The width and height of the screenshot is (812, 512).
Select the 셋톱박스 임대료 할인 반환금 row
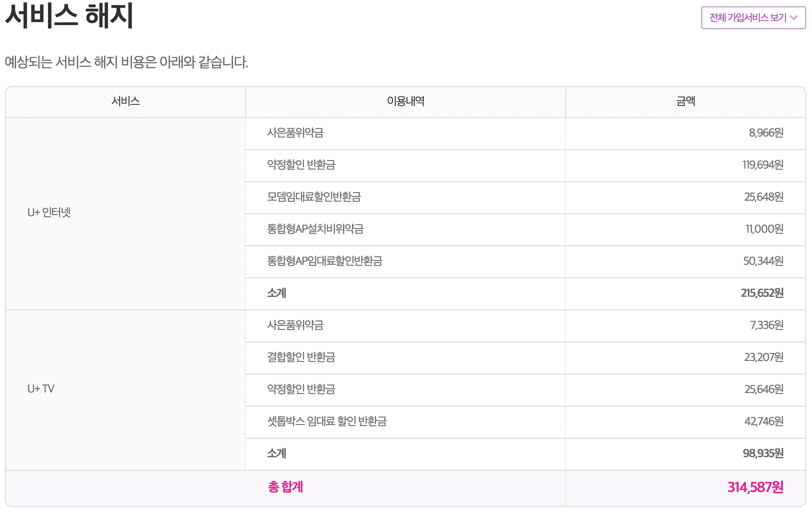click(x=327, y=421)
